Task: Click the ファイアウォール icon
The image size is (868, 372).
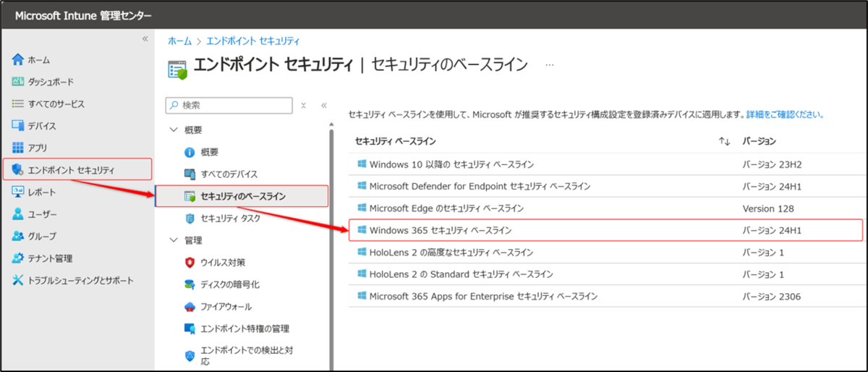Action: pos(190,306)
